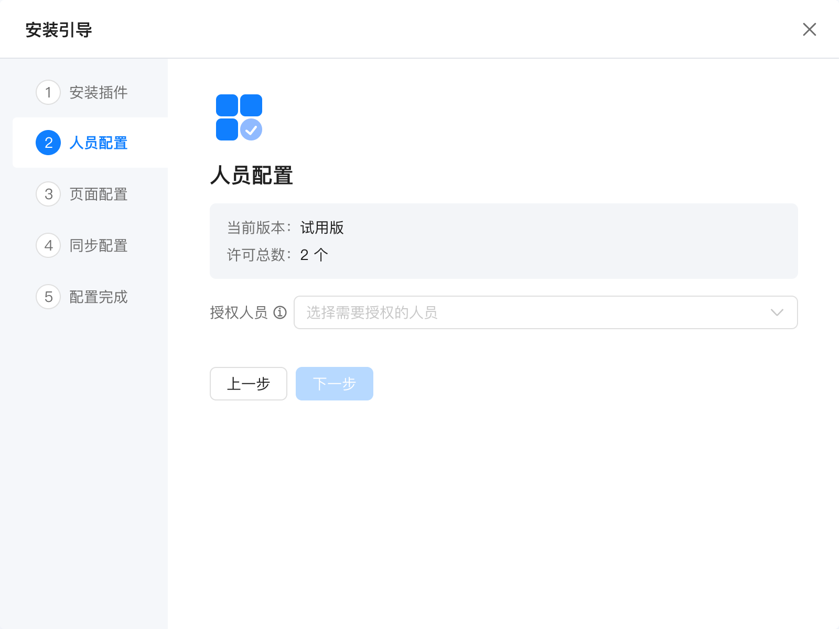Click the 人员配置 main heading
This screenshot has height=629, width=840.
coord(252,175)
